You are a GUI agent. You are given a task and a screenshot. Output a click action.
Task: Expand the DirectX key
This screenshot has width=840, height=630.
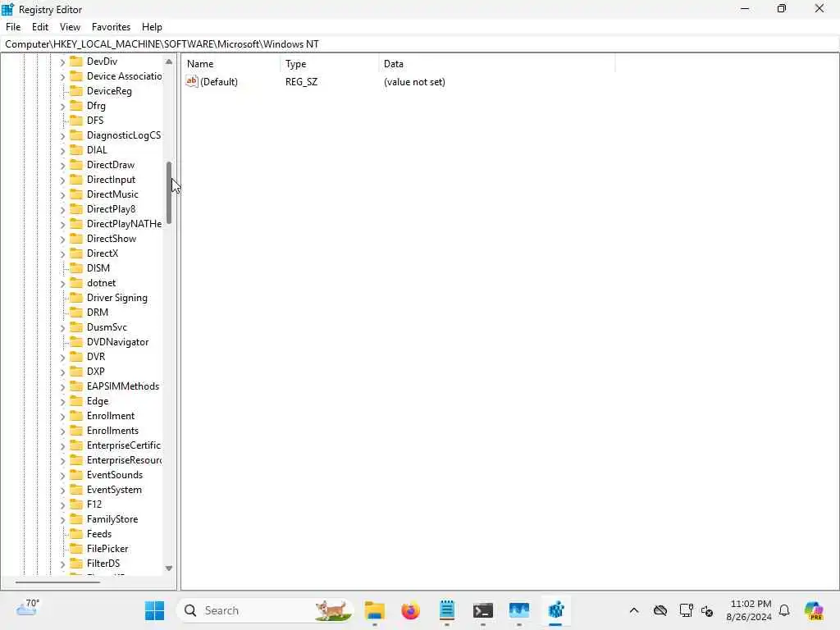(62, 254)
